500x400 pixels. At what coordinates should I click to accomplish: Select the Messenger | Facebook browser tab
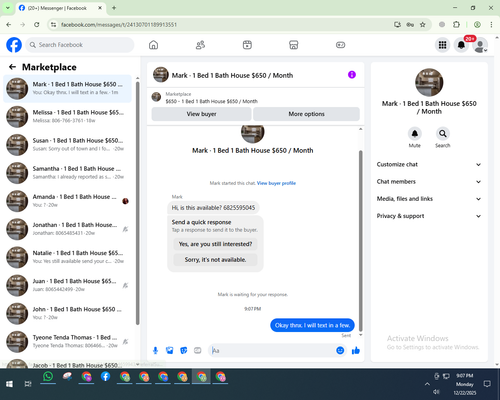60,8
